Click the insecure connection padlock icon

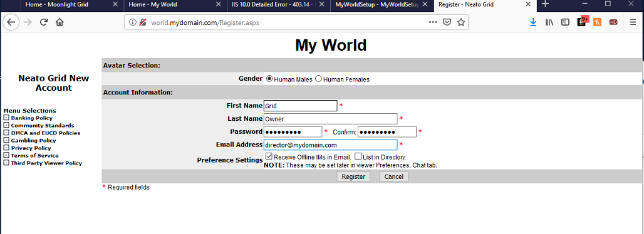142,23
